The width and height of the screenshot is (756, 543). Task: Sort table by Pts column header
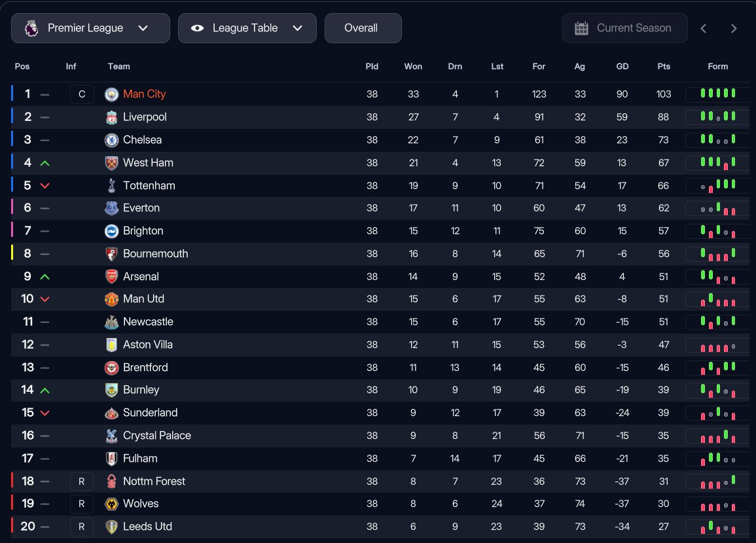point(664,66)
